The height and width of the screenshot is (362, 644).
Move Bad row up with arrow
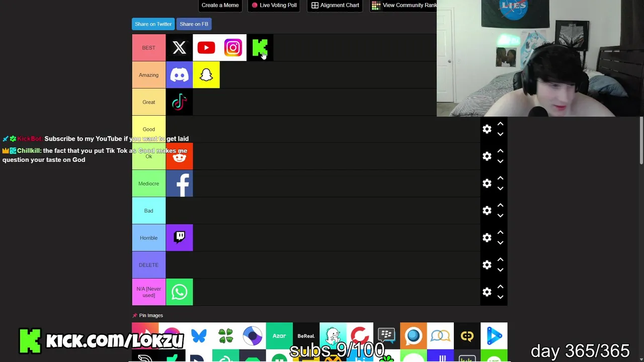(500, 205)
